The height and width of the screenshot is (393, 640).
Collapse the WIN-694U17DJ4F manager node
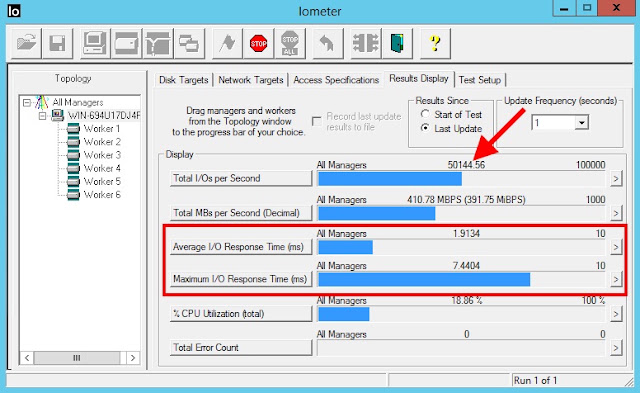pos(42,116)
